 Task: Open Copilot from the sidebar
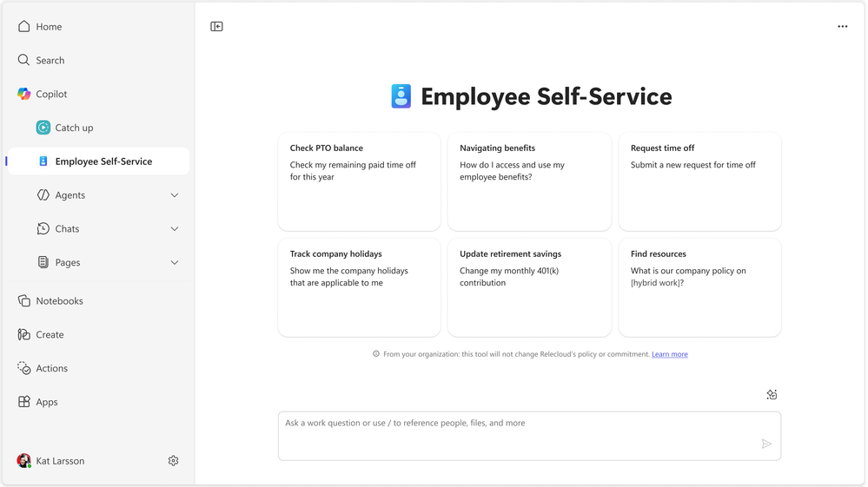[x=50, y=94]
